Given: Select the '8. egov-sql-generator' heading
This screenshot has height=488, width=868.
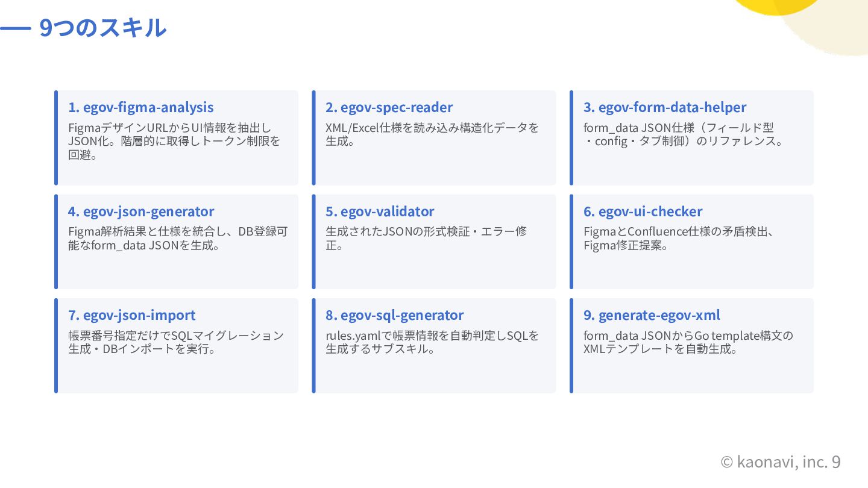Looking at the screenshot, I should pyautogui.click(x=395, y=315).
